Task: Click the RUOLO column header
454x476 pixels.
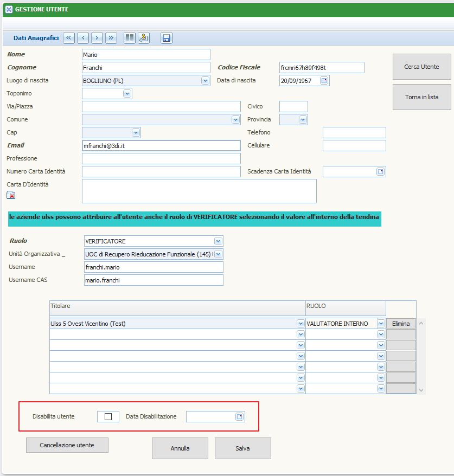Action: [x=346, y=308]
